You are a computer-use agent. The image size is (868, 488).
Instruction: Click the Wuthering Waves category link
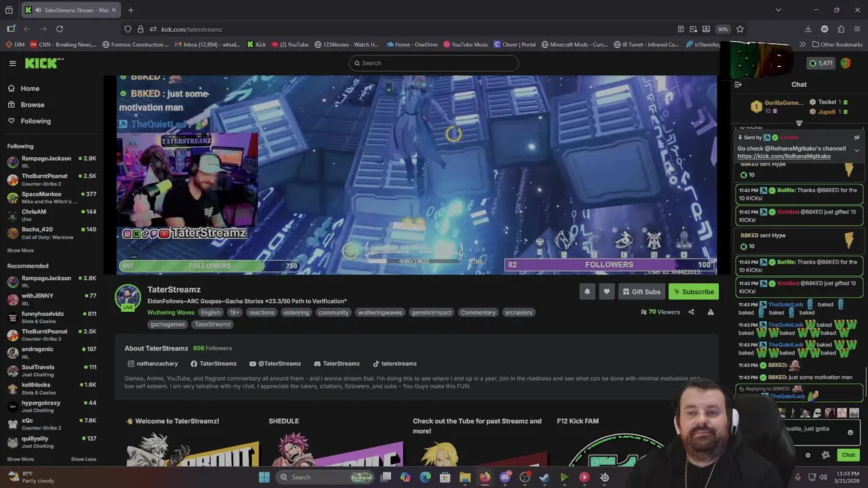(171, 312)
